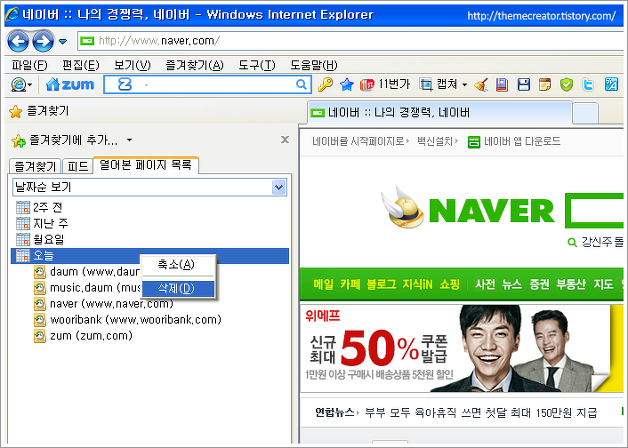
Task: Click the broom cleanup icon
Action: click(x=481, y=84)
